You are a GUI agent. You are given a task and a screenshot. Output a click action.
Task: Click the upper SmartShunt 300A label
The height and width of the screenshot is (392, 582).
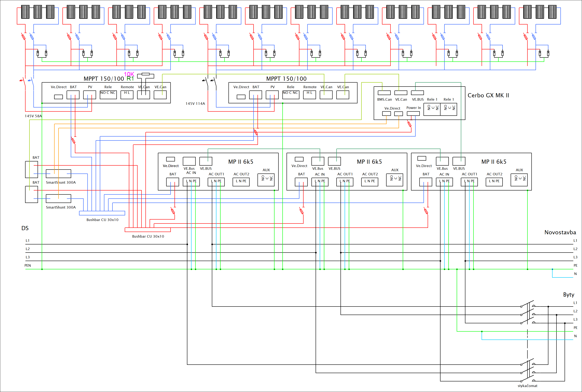[x=61, y=182]
